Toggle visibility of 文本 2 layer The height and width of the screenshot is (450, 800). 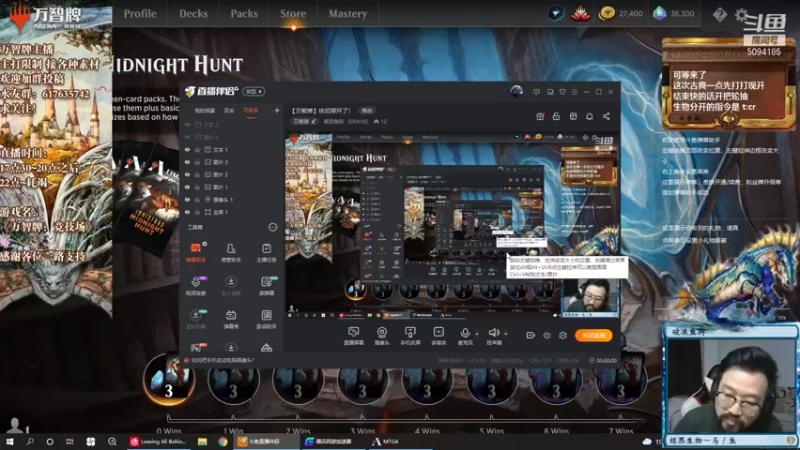(x=187, y=124)
